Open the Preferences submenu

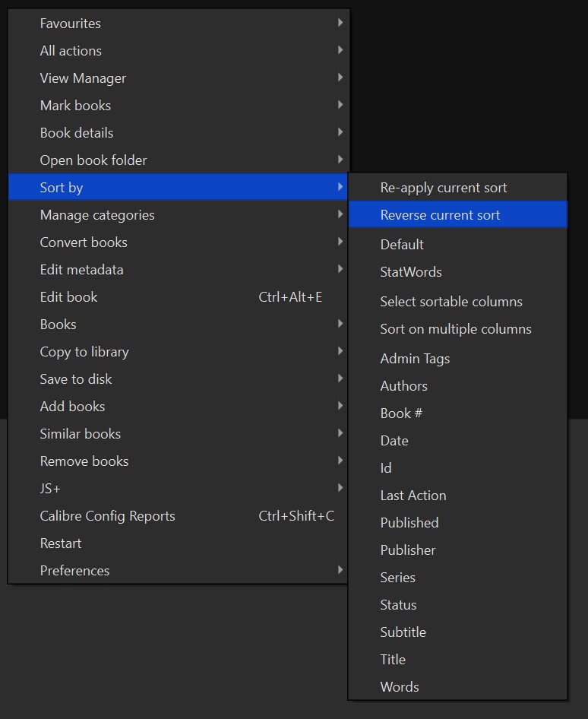pos(75,571)
